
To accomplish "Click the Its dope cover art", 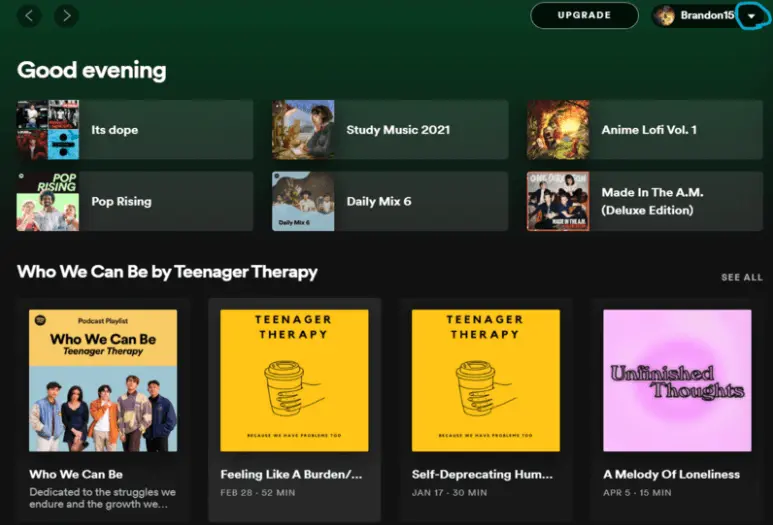I will coord(48,130).
